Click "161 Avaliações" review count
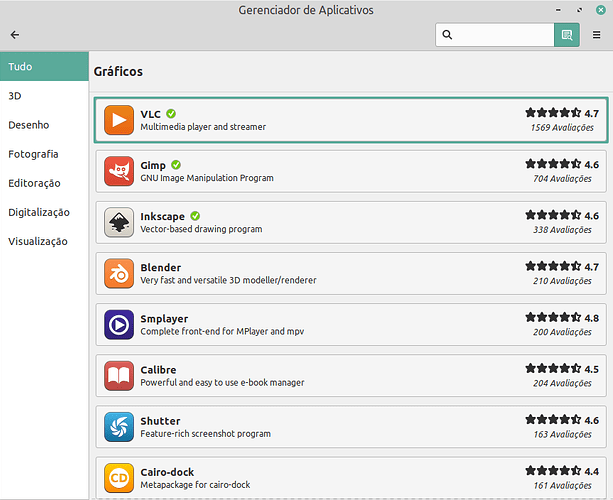This screenshot has width=613, height=500. pyautogui.click(x=562, y=486)
